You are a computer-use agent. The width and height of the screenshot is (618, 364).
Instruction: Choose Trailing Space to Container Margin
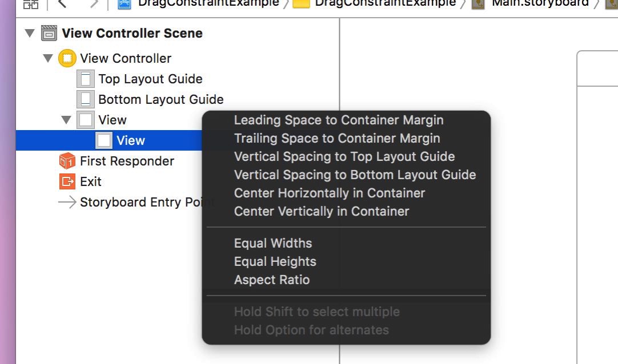point(337,139)
